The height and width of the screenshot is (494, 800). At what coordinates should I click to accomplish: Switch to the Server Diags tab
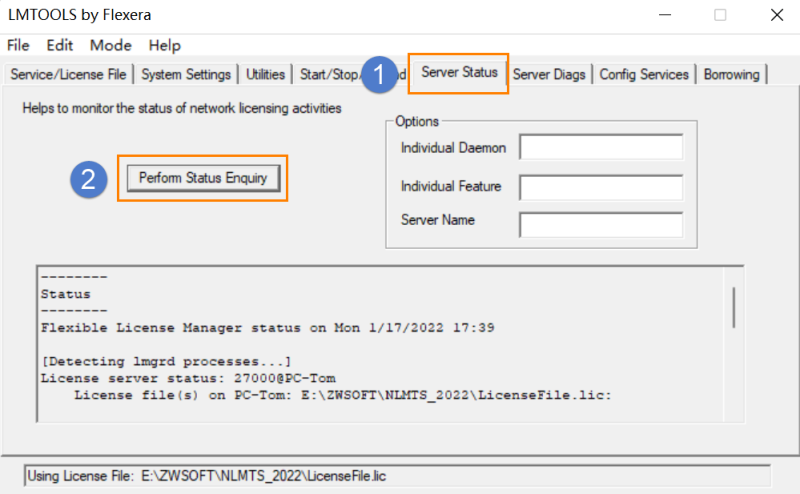(x=550, y=74)
